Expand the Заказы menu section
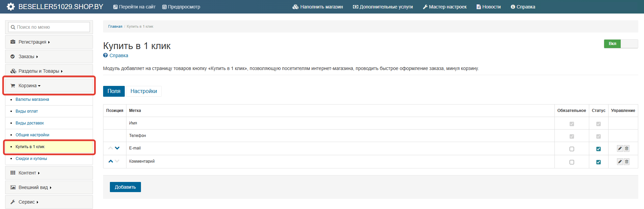Screen dimensions: 644x209 click(49, 56)
